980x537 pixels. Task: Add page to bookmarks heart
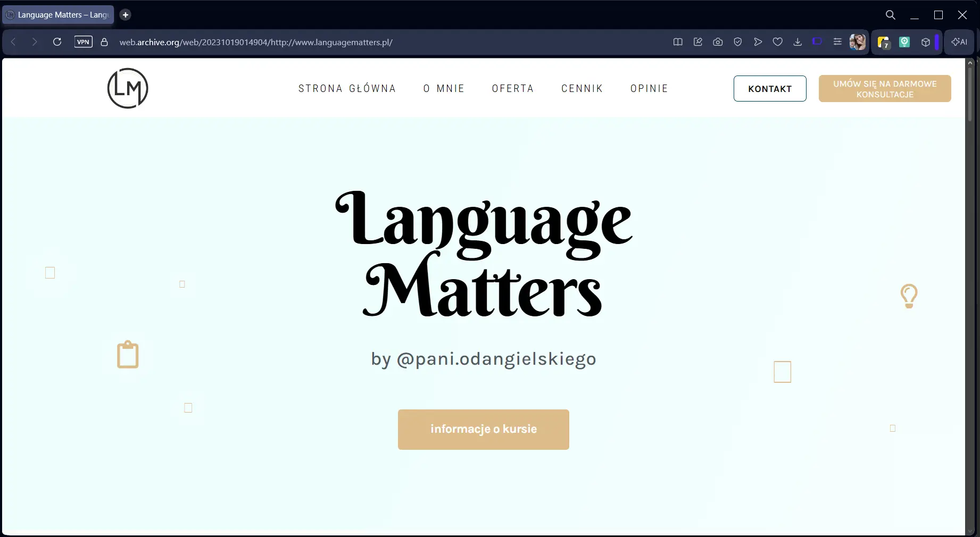pyautogui.click(x=778, y=42)
